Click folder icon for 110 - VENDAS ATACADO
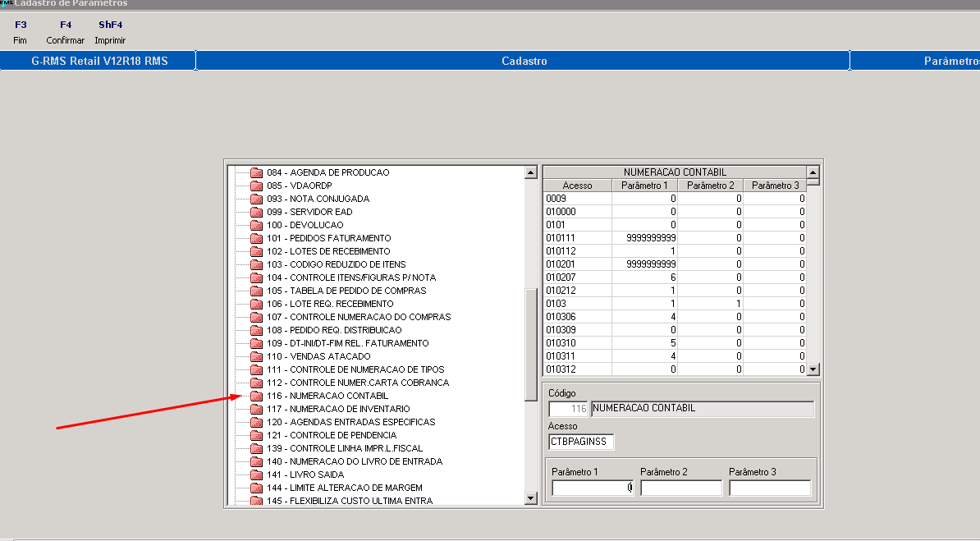This screenshot has width=980, height=541. click(x=256, y=356)
